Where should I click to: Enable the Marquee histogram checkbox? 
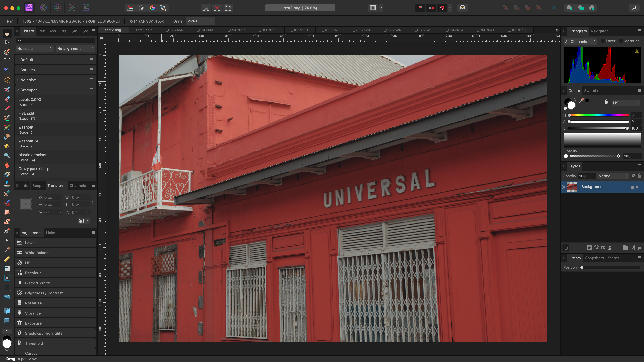[621, 41]
